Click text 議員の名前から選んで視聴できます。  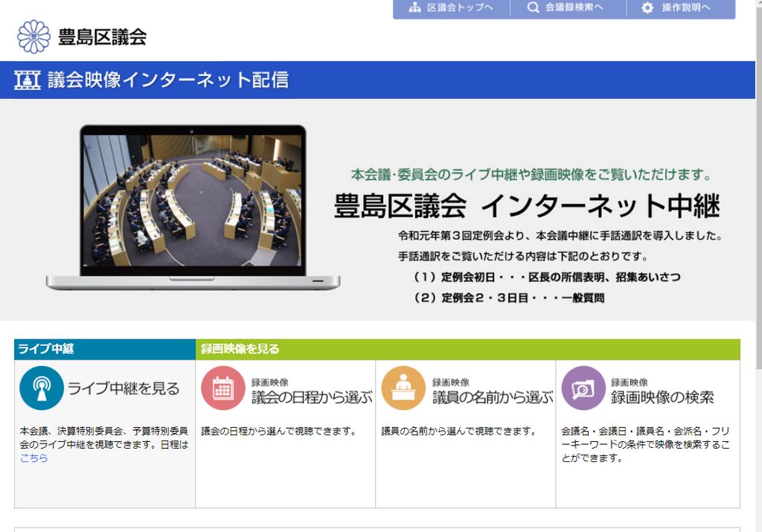coord(459,431)
